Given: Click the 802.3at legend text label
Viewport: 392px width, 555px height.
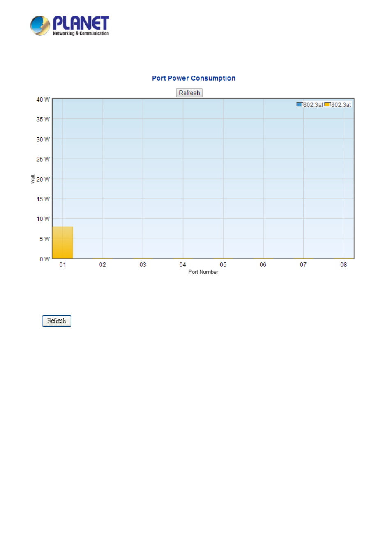Looking at the screenshot, I should coord(341,105).
